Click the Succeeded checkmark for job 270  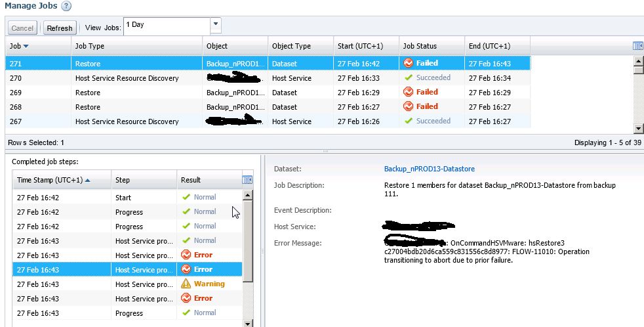(408, 78)
